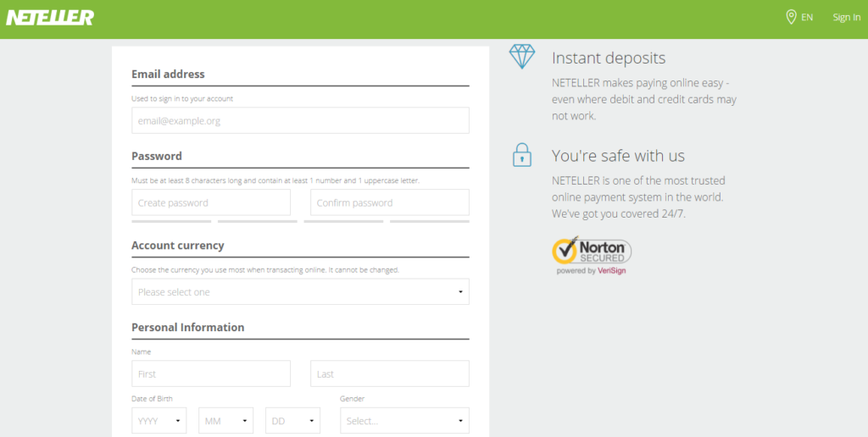Click the Account currency heading
The height and width of the screenshot is (437, 868).
[x=178, y=245]
